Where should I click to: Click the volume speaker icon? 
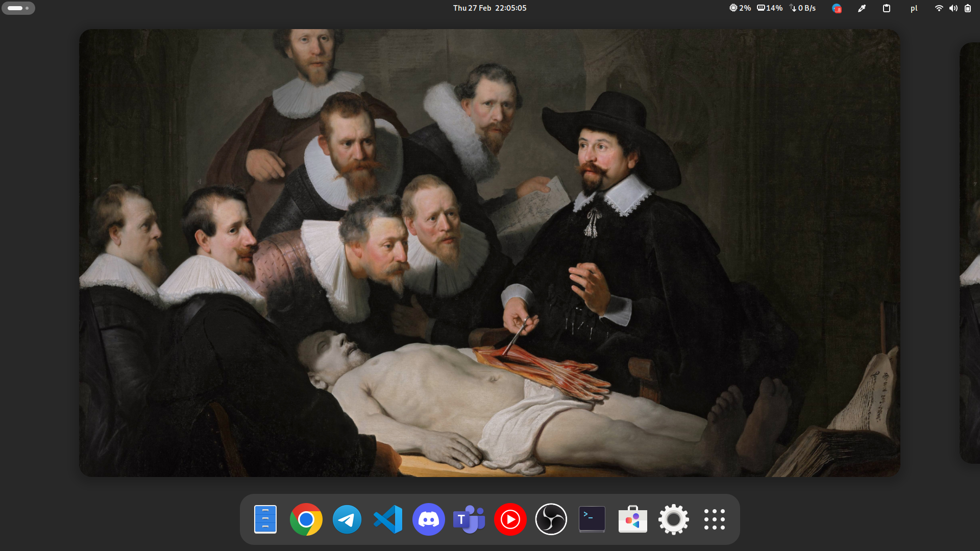coord(953,8)
